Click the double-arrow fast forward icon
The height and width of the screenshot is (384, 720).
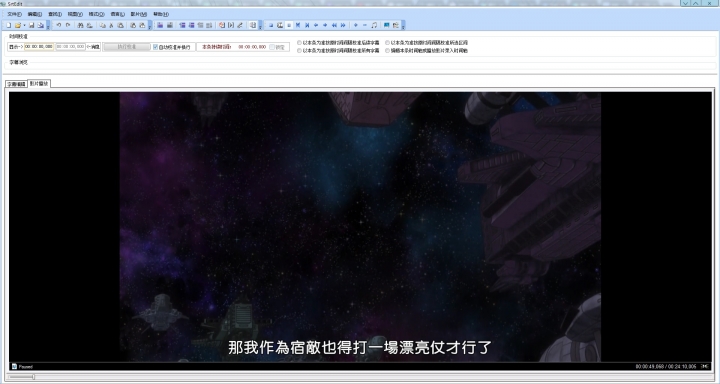tap(343, 25)
